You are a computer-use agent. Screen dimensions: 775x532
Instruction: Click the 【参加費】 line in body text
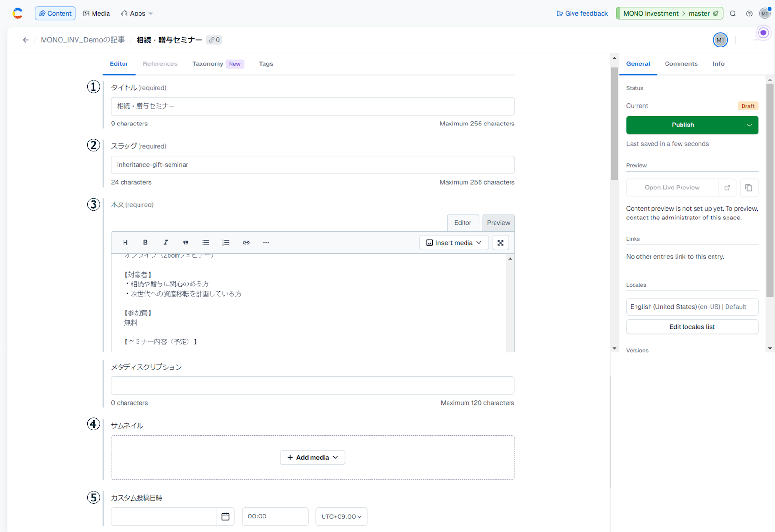tap(138, 313)
